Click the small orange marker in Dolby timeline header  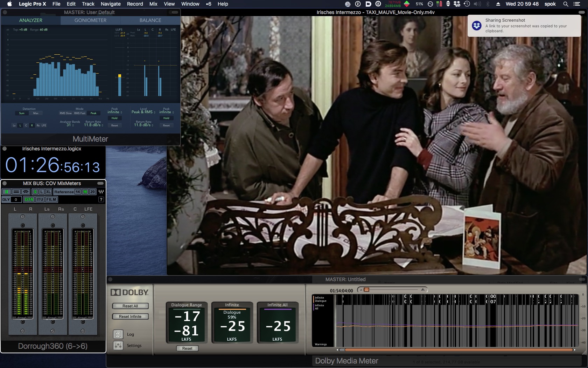(x=366, y=289)
